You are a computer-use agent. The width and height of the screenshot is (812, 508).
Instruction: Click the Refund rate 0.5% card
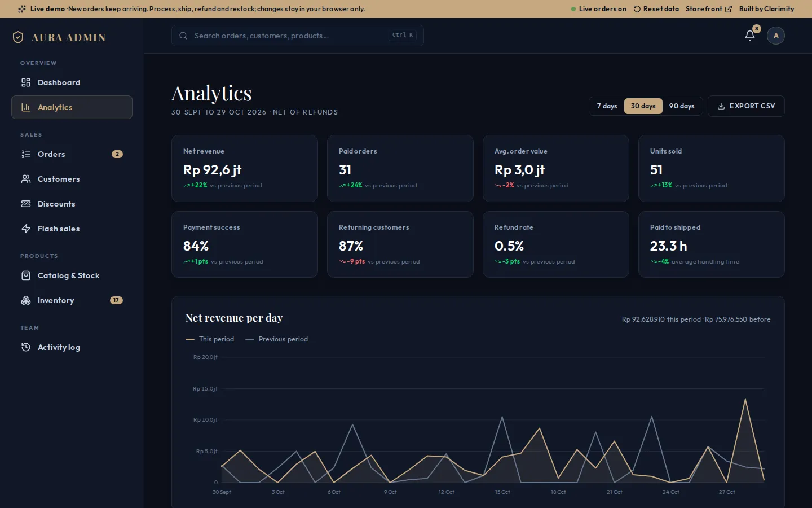point(556,244)
